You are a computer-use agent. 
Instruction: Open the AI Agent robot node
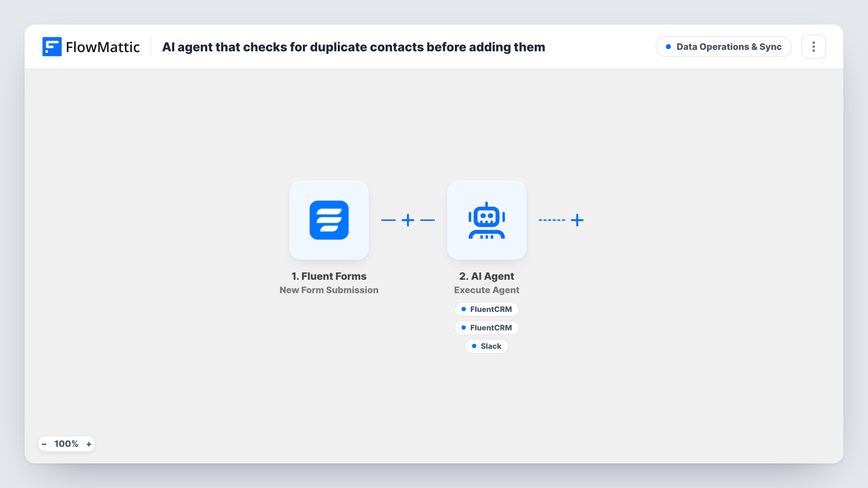click(x=486, y=220)
